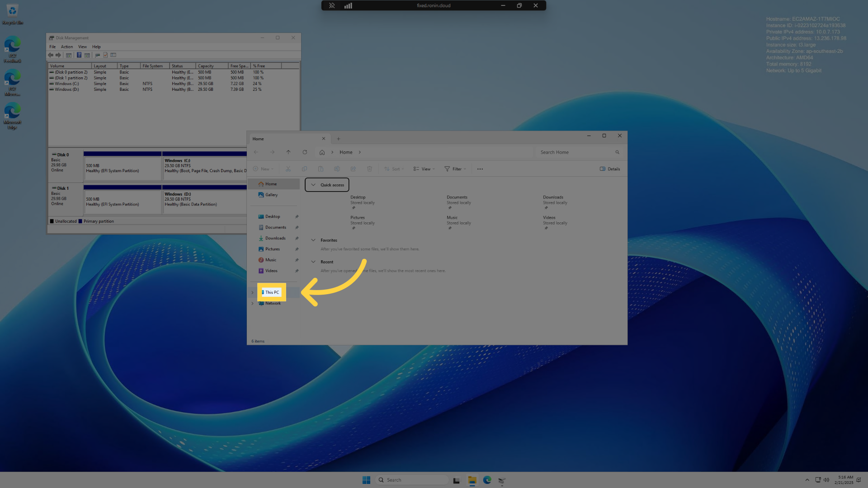Expand the This PC tree chevron
The image size is (868, 488).
[x=252, y=292]
